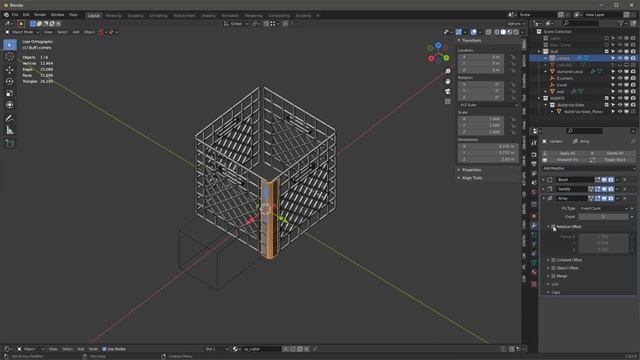
Task: Open the Add Modifier dropdown
Action: (589, 169)
